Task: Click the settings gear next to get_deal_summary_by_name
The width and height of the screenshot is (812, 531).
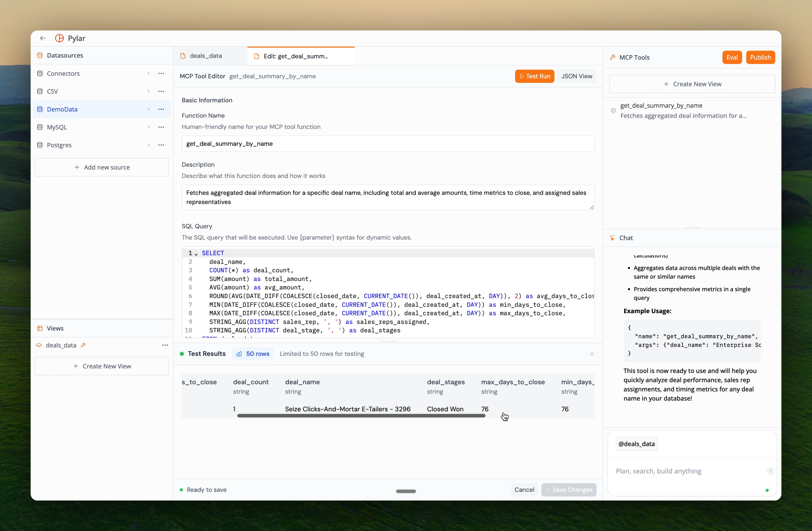Action: click(x=613, y=111)
